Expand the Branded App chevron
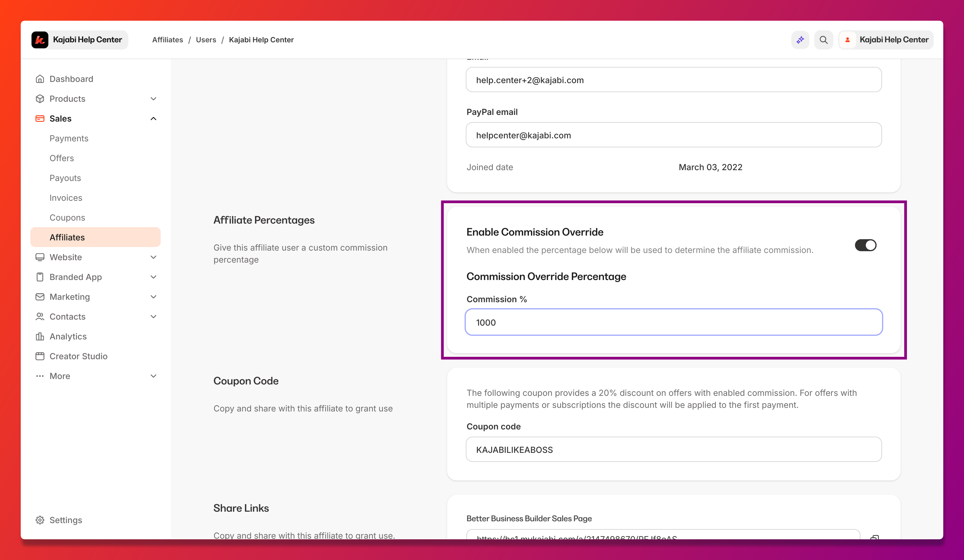Image resolution: width=964 pixels, height=560 pixels. click(153, 277)
